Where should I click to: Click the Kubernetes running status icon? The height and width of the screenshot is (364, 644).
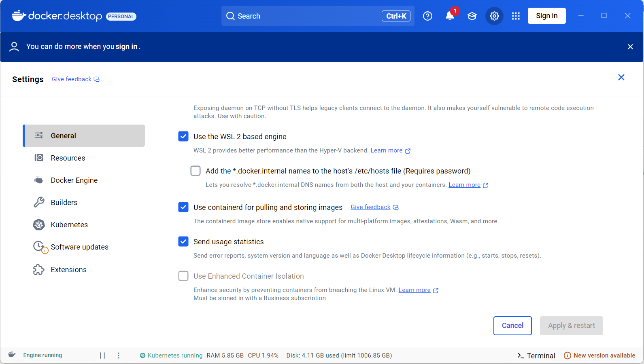pos(142,356)
